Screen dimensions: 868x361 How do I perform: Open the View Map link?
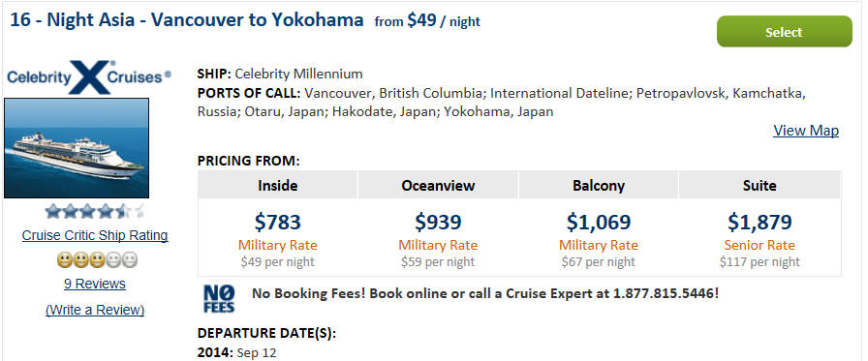(805, 131)
